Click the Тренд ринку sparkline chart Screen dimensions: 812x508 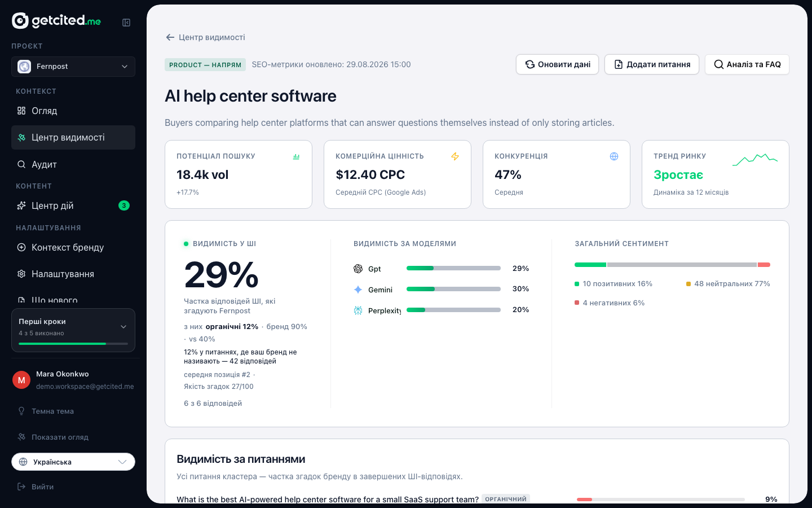(x=755, y=160)
